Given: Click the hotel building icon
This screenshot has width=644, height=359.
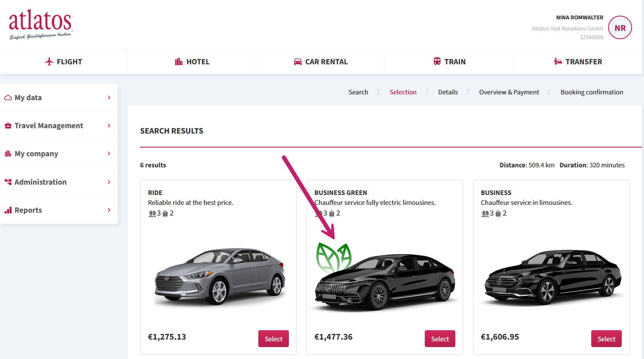Looking at the screenshot, I should 179,61.
